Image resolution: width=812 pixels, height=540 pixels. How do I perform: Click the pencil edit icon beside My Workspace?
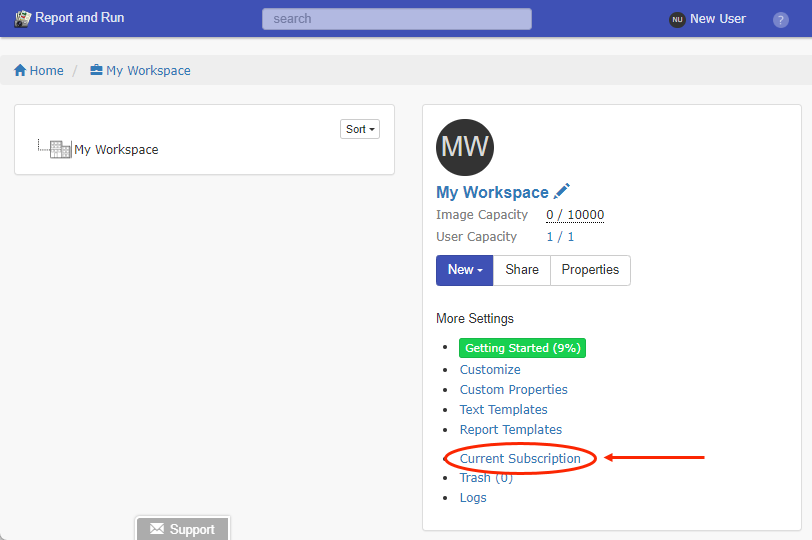562,191
